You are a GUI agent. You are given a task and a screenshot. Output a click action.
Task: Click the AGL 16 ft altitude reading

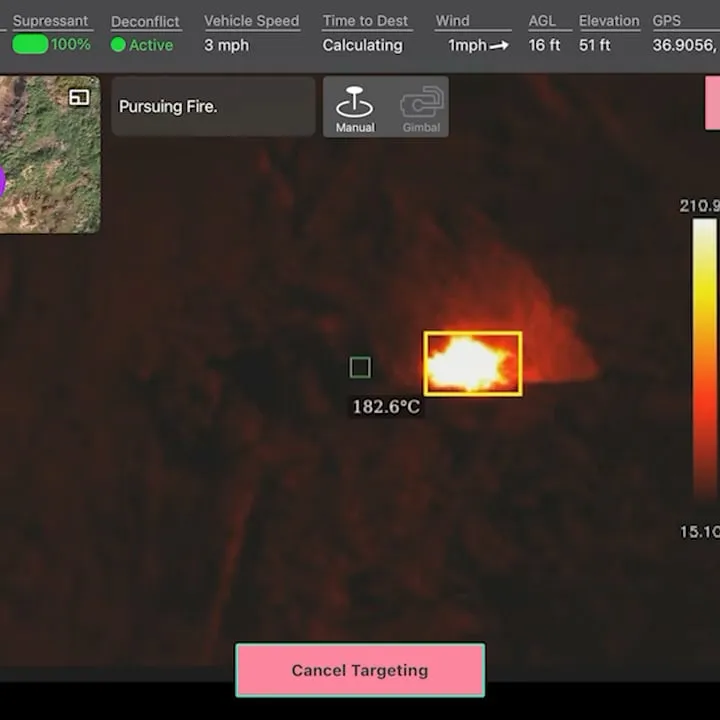coord(544,45)
